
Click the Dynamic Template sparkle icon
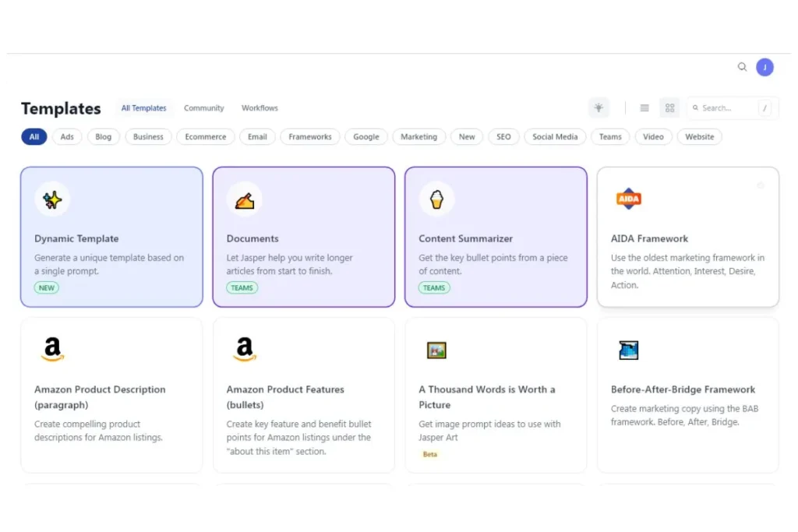tap(52, 199)
